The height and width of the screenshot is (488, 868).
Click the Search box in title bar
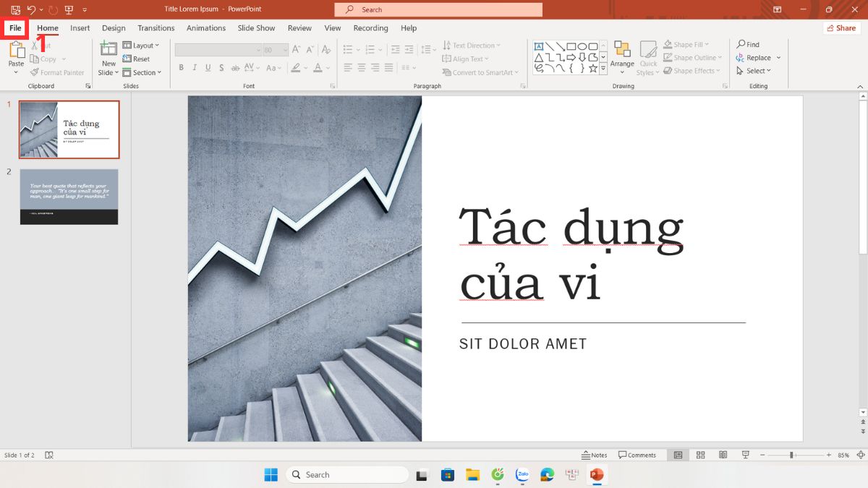pyautogui.click(x=438, y=9)
